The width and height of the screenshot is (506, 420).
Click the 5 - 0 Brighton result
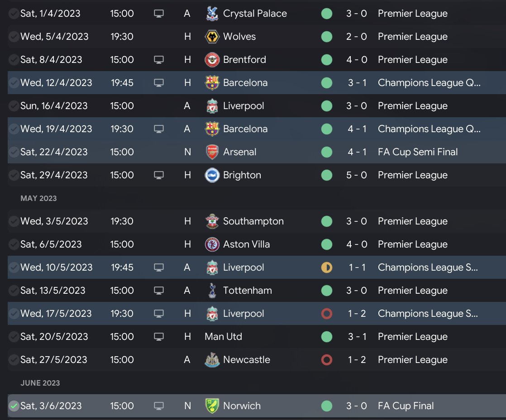coord(356,175)
